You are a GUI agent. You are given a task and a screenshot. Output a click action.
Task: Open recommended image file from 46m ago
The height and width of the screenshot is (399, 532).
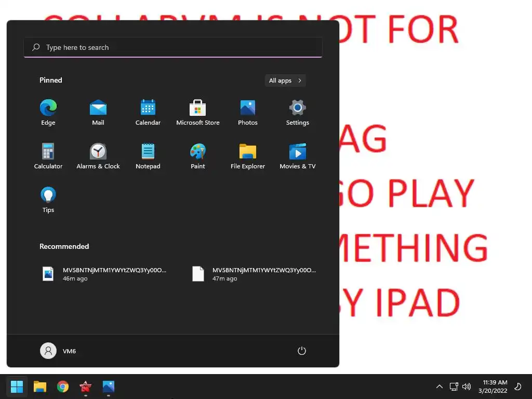point(104,274)
